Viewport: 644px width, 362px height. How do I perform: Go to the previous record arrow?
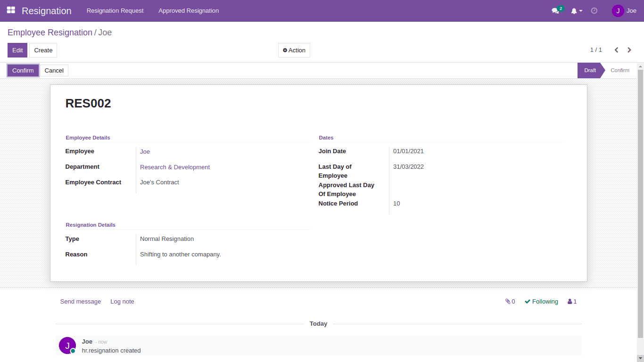pyautogui.click(x=616, y=49)
